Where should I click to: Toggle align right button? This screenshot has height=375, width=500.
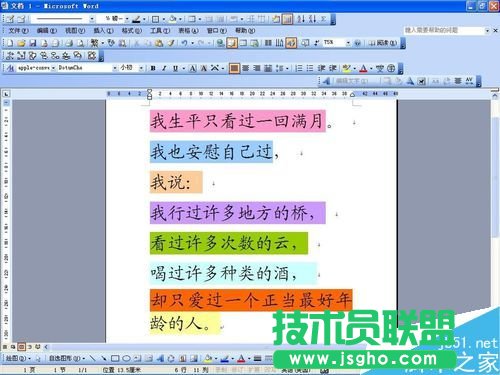[257, 68]
